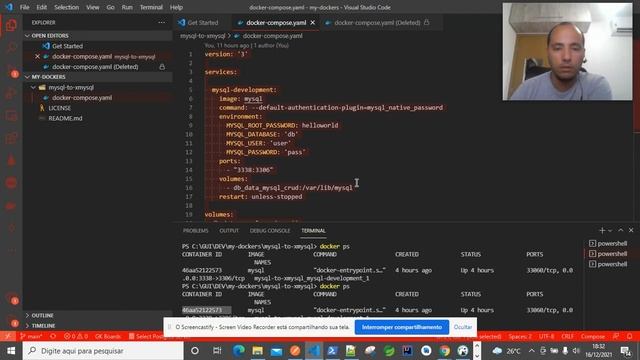Show hidden system tray icons
This screenshot has width=640, height=360.
[531, 351]
